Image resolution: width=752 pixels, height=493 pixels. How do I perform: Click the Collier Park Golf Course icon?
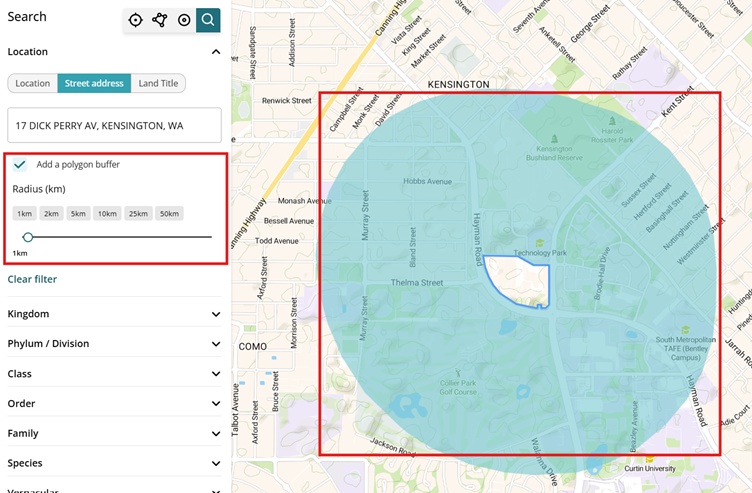pos(458,371)
